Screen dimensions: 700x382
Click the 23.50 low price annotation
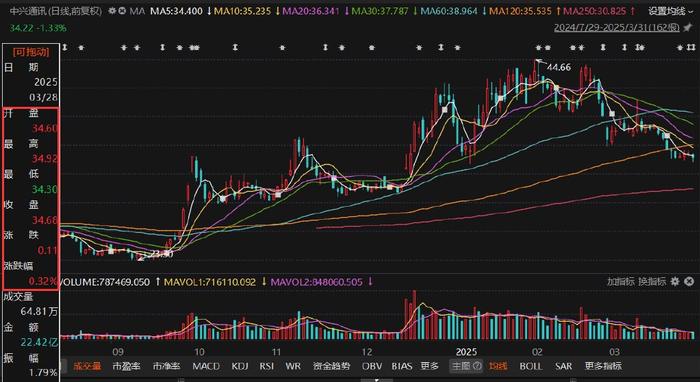click(x=161, y=254)
